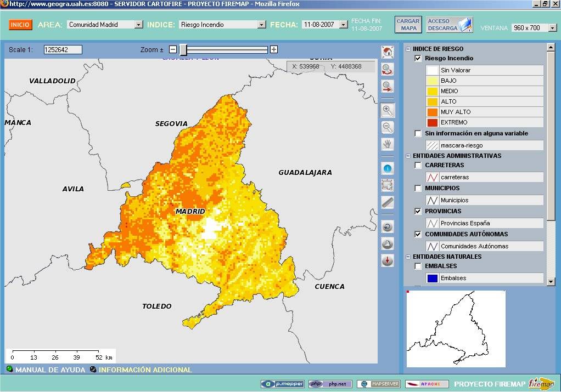This screenshot has height=392, width=561.
Task: Click the BAJO pale yellow swatch
Action: click(432, 81)
